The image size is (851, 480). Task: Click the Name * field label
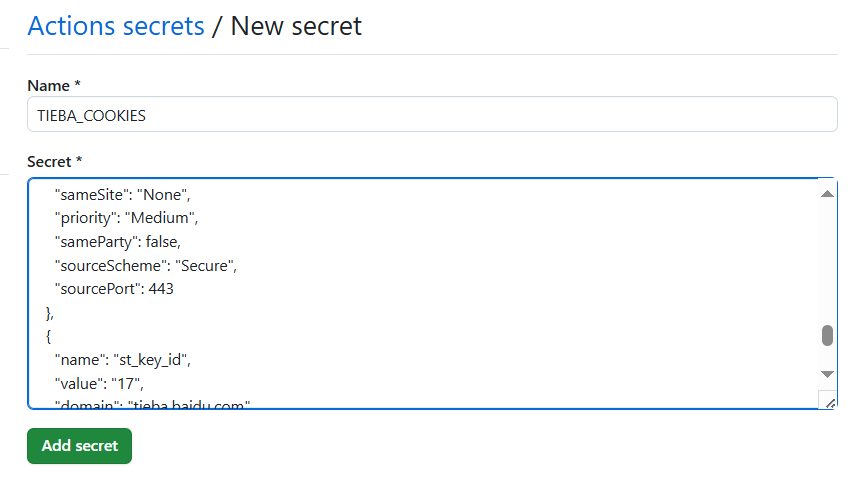54,86
